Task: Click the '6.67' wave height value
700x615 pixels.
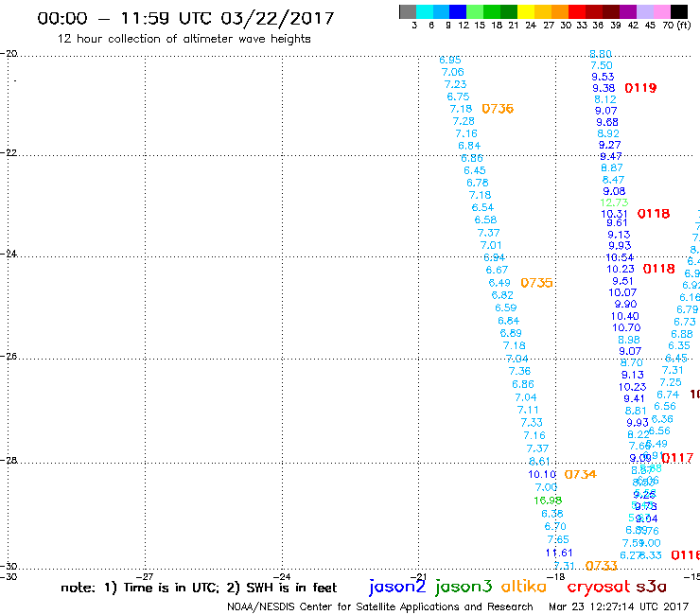Action: [x=497, y=270]
